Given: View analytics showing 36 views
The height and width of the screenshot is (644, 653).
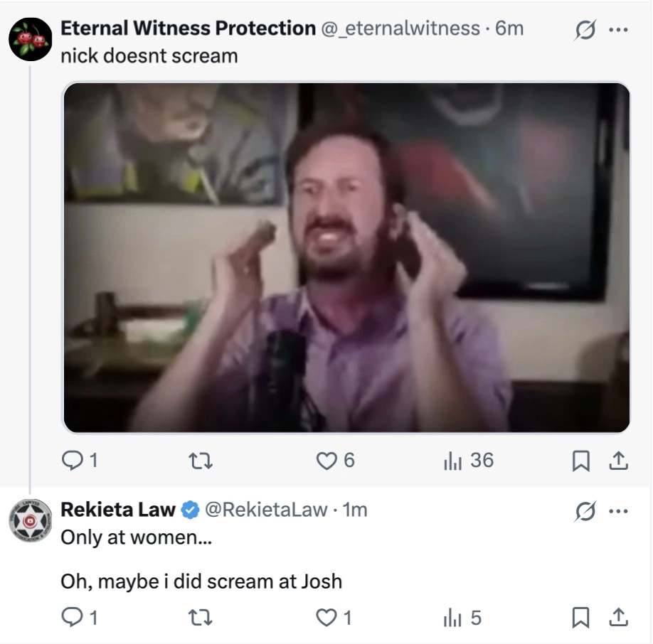Looking at the screenshot, I should (469, 461).
